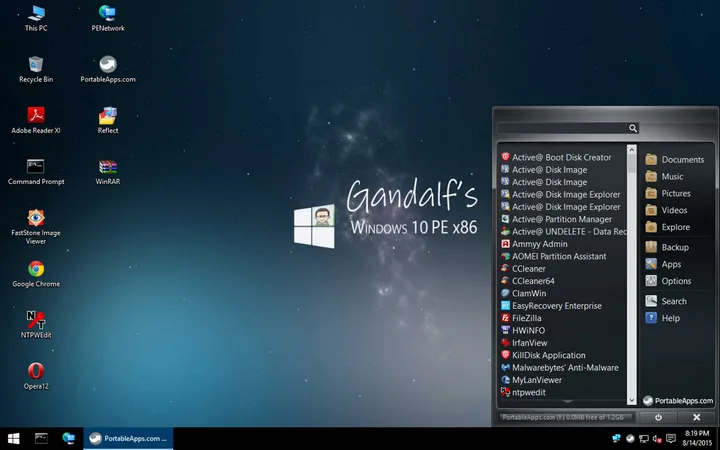Screen dimensions: 720x450
Task: Open This PC desktop icon
Action: (x=36, y=18)
